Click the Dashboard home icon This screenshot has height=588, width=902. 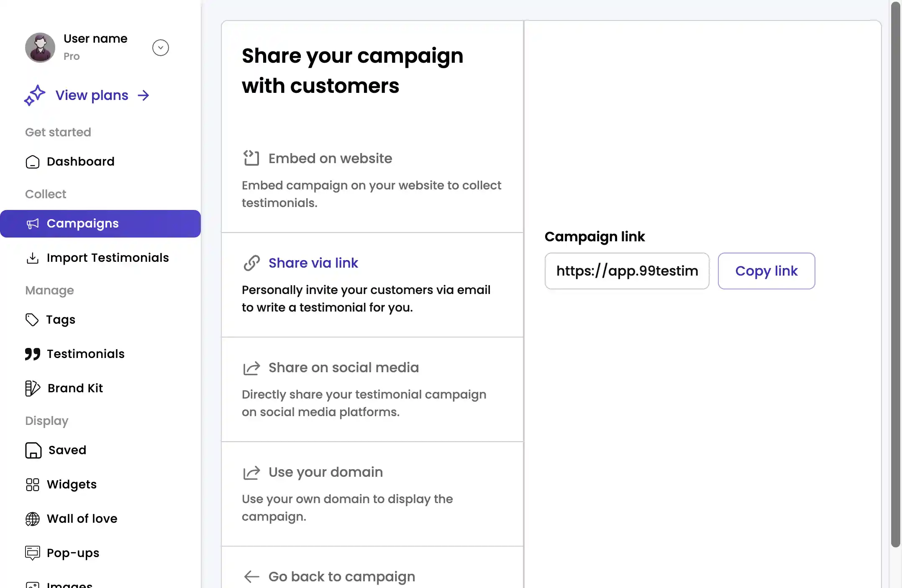point(32,162)
